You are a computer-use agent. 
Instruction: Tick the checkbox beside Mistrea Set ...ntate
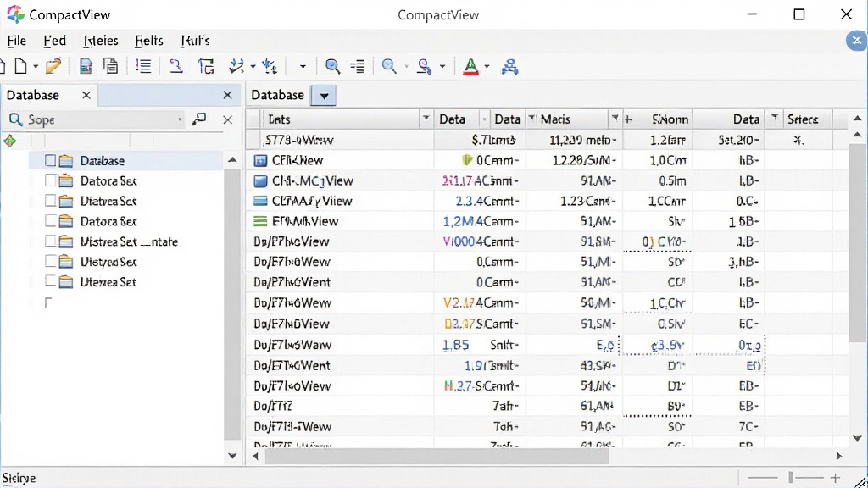[x=50, y=241]
